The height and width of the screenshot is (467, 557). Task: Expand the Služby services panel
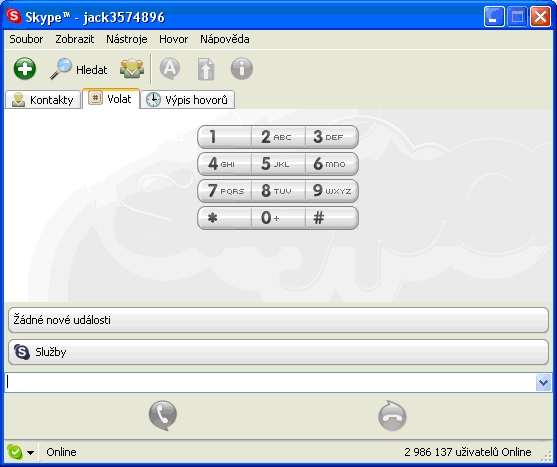(278, 352)
